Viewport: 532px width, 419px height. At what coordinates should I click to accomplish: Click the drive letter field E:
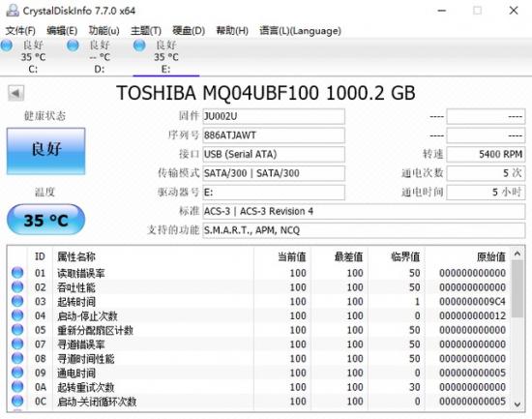click(x=274, y=193)
